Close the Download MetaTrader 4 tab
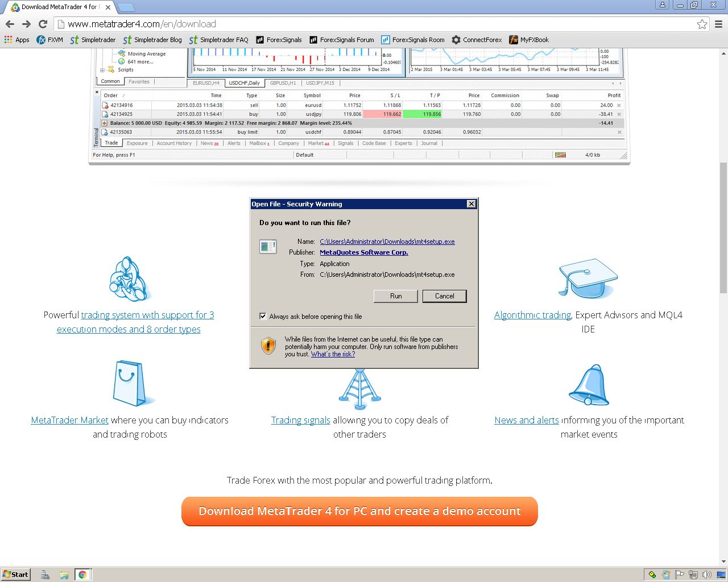This screenshot has width=728, height=582. (x=108, y=7)
